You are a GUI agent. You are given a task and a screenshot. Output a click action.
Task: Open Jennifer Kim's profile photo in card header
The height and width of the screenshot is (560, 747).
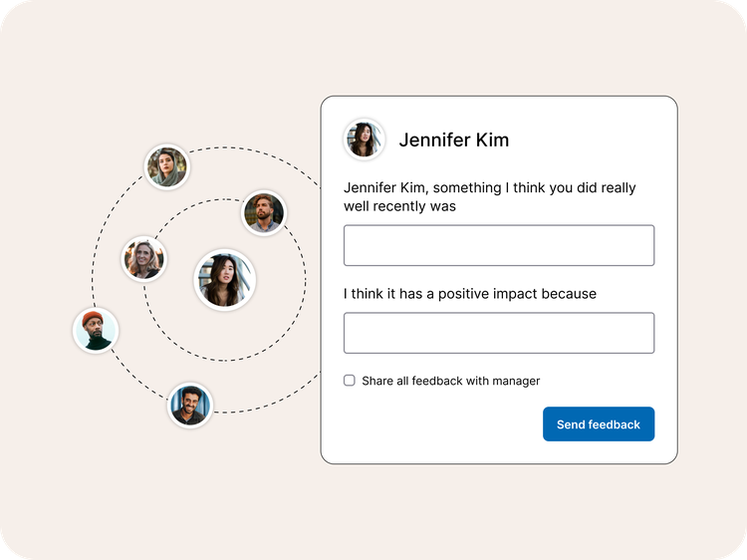(x=364, y=140)
